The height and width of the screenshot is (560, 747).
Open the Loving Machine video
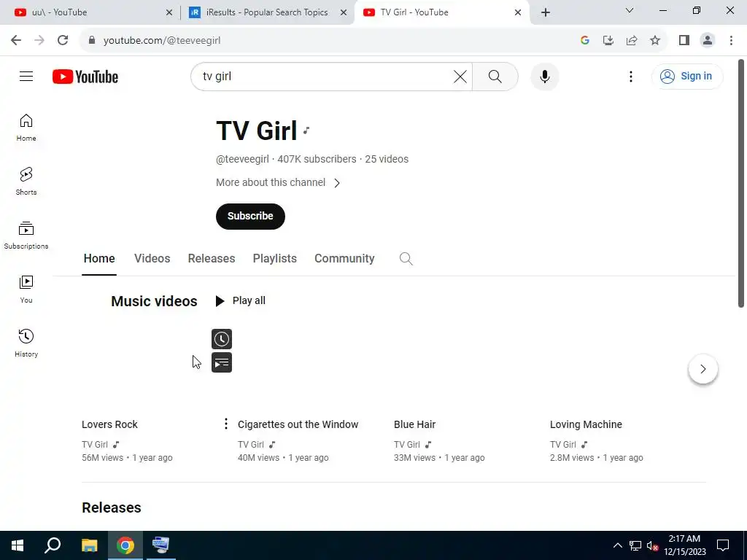tap(586, 424)
